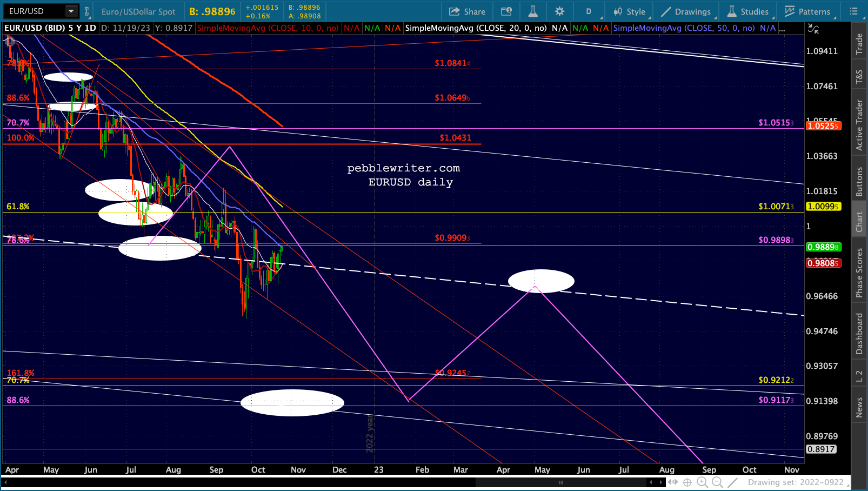This screenshot has height=491, width=868.
Task: Click the SimpleMovingAvg (CLOSE, 50, 0, no) label
Action: pyautogui.click(x=684, y=28)
